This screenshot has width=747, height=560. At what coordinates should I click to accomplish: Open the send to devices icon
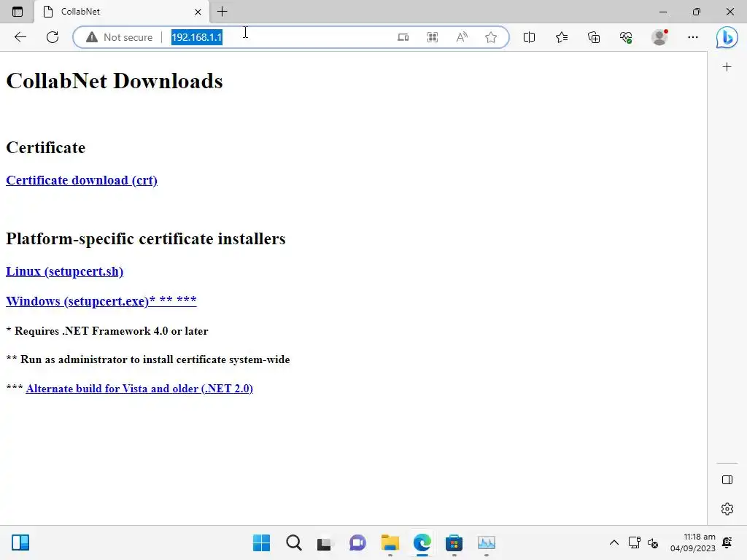click(x=403, y=37)
